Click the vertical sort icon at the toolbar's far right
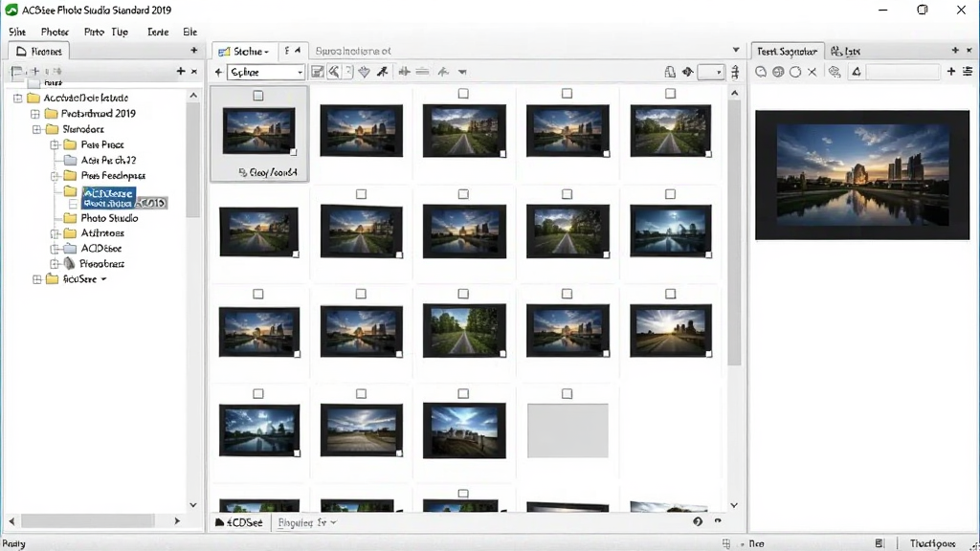Viewport: 980px width, 551px height. [x=736, y=72]
